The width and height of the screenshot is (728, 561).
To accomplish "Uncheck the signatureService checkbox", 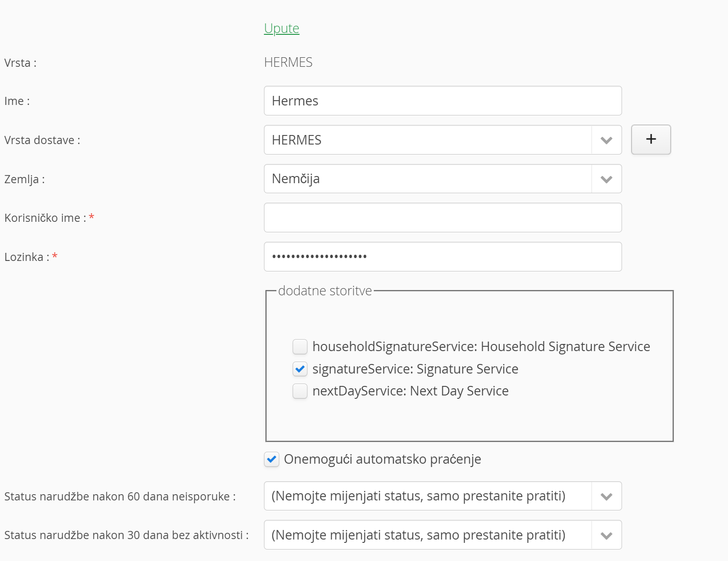I will click(x=300, y=369).
